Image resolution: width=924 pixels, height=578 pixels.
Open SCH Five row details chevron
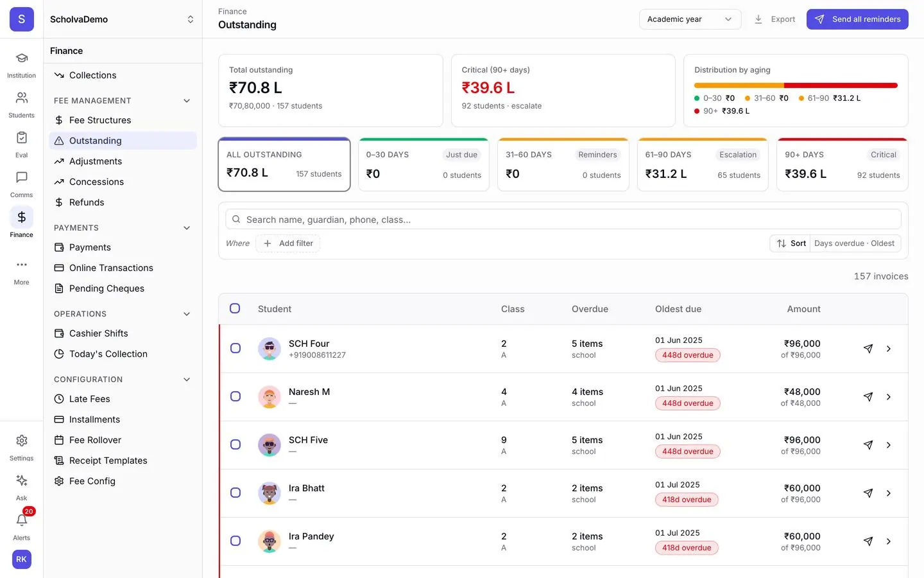click(x=889, y=445)
